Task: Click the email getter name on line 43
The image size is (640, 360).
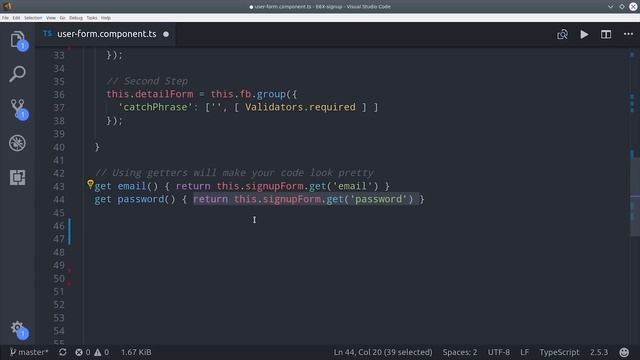Action: click(x=132, y=186)
